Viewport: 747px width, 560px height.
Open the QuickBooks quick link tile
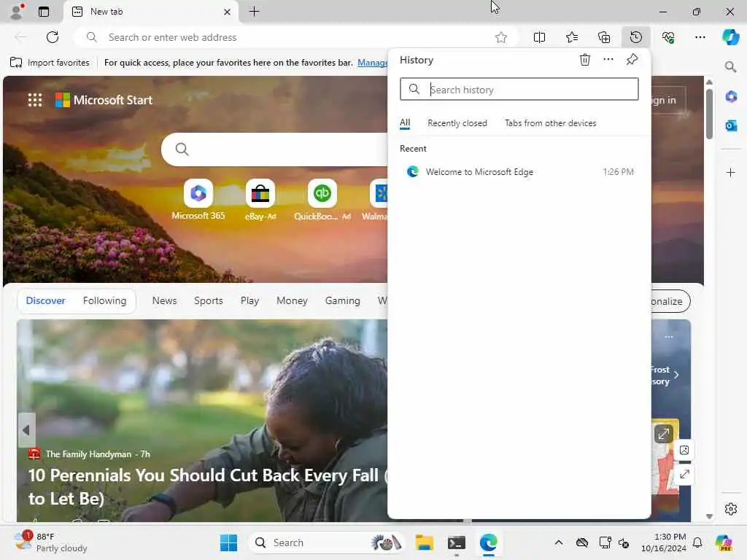322,201
